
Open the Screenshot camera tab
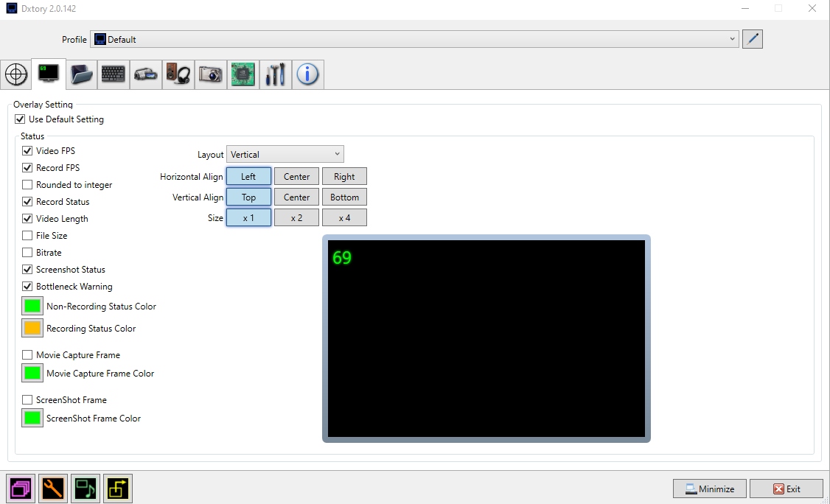(x=210, y=74)
